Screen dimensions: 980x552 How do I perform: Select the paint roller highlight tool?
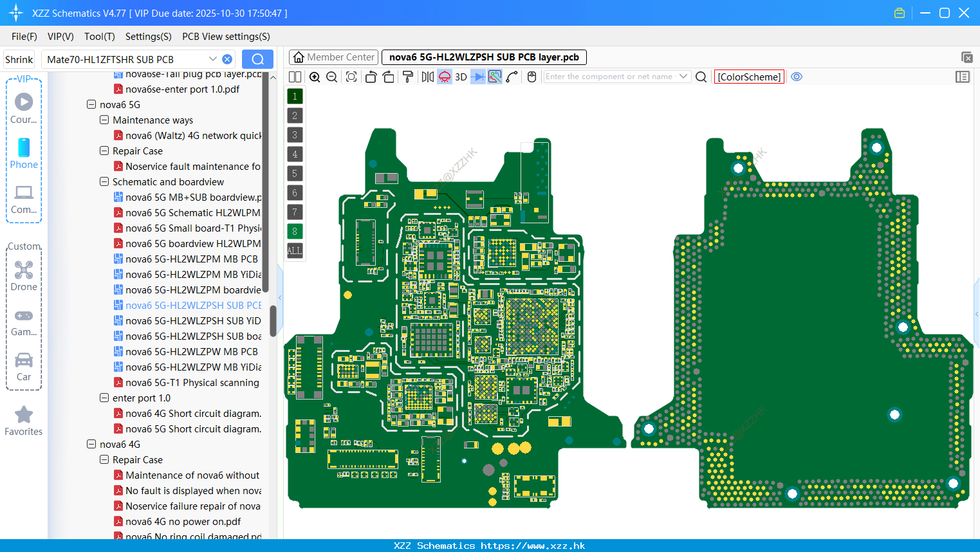pos(408,77)
